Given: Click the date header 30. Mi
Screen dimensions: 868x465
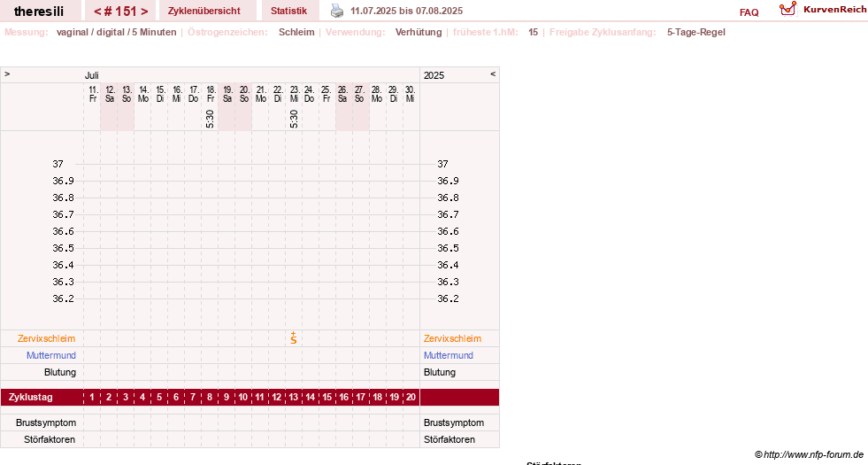Looking at the screenshot, I should (x=410, y=94).
